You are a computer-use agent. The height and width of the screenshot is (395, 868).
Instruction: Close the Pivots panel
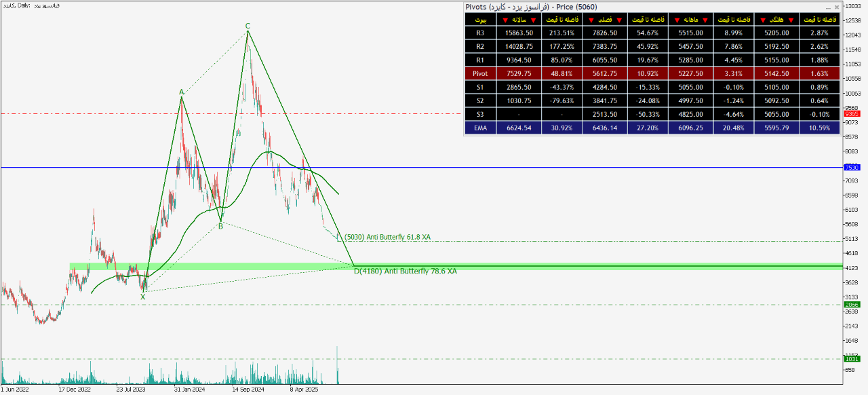(836, 7)
